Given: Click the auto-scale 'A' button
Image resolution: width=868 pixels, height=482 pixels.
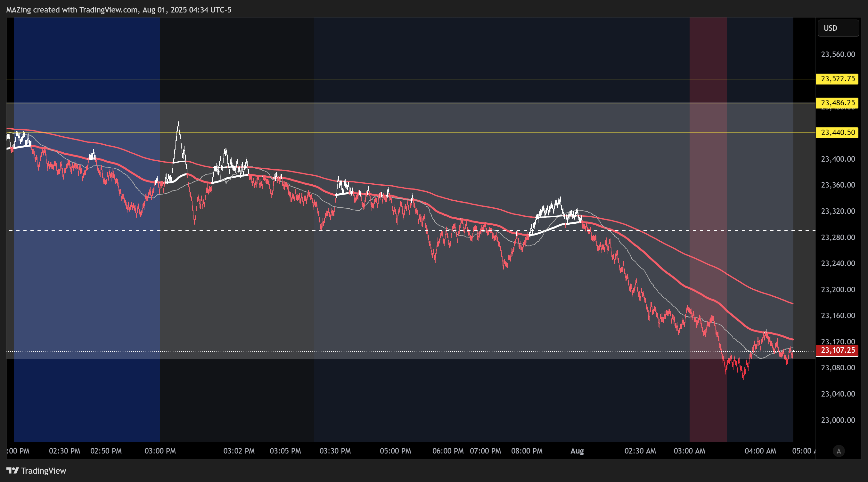Looking at the screenshot, I should (x=839, y=451).
